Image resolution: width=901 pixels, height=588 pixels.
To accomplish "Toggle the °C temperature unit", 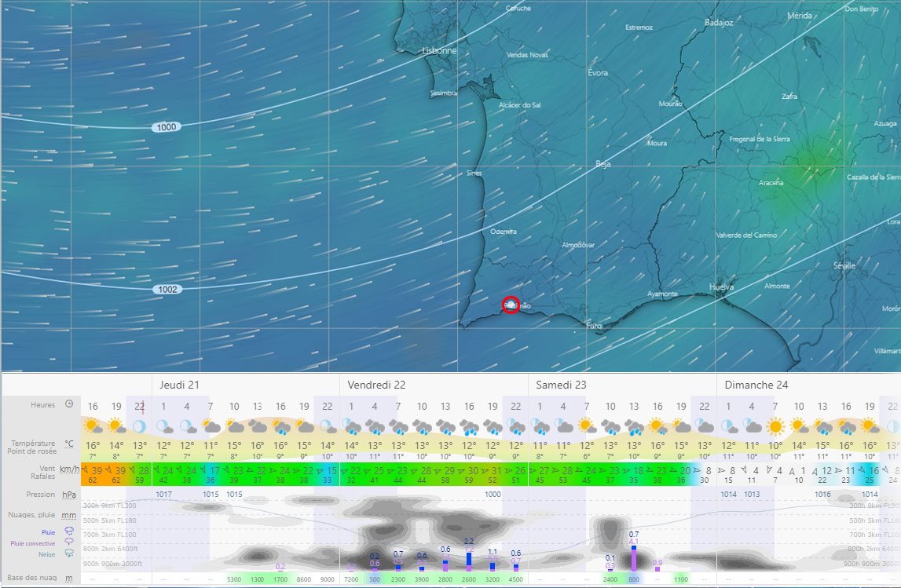I will pyautogui.click(x=69, y=444).
